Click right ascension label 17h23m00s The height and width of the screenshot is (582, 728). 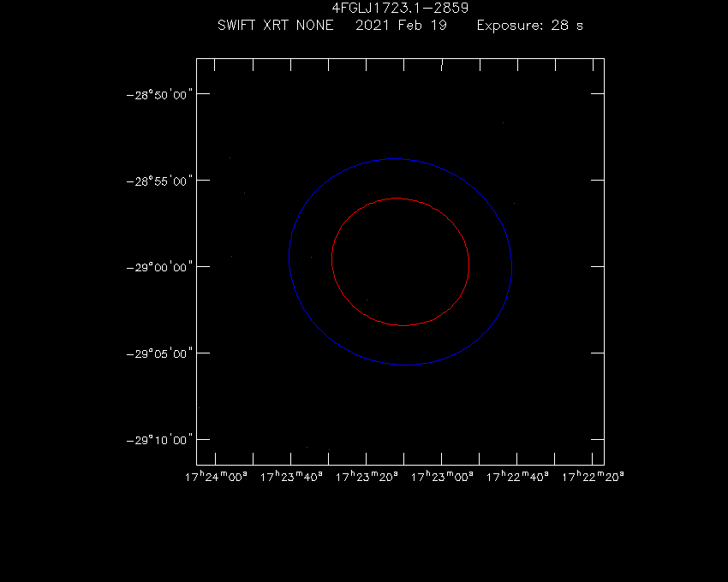442,477
